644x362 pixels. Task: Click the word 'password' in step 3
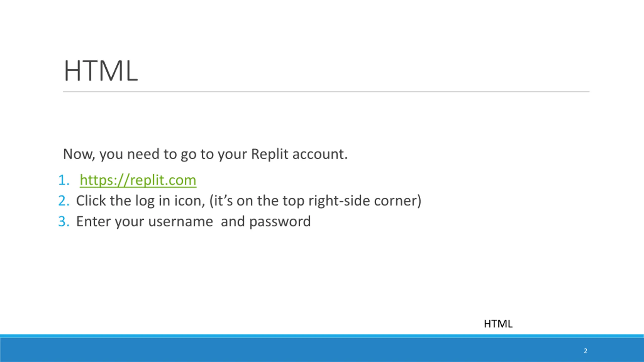[x=280, y=221]
